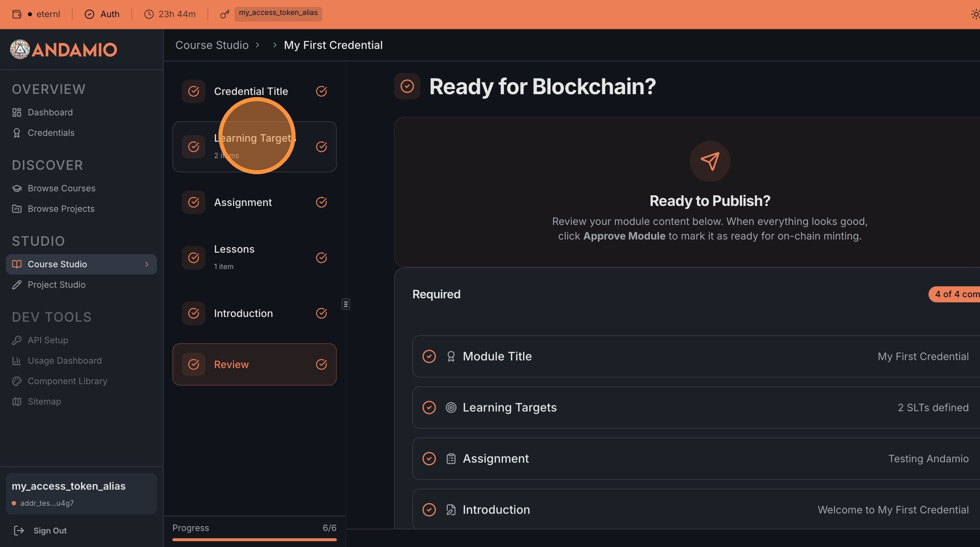Viewport: 980px width, 547px height.
Task: Click the Browse Courses graduation cap icon
Action: pos(16,188)
